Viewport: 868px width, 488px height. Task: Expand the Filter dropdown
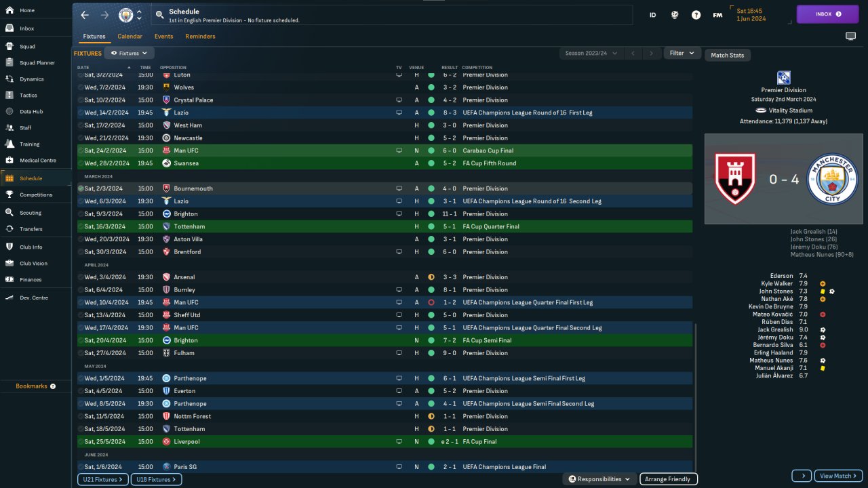682,53
